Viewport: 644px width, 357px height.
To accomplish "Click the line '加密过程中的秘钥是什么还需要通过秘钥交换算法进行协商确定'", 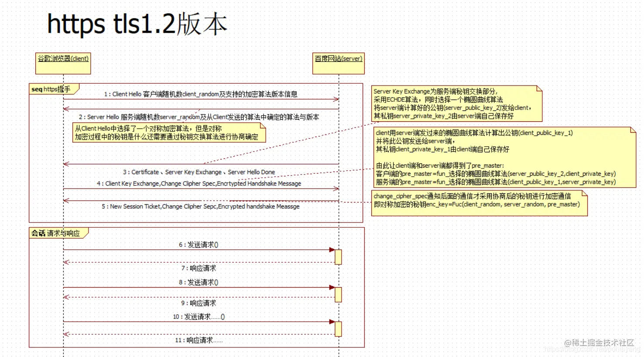I will pos(167,137).
